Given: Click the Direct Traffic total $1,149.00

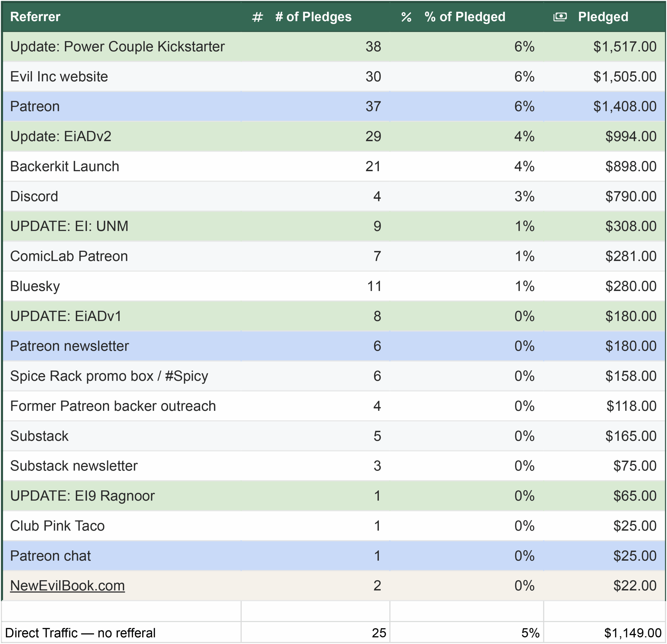Looking at the screenshot, I should point(632,633).
